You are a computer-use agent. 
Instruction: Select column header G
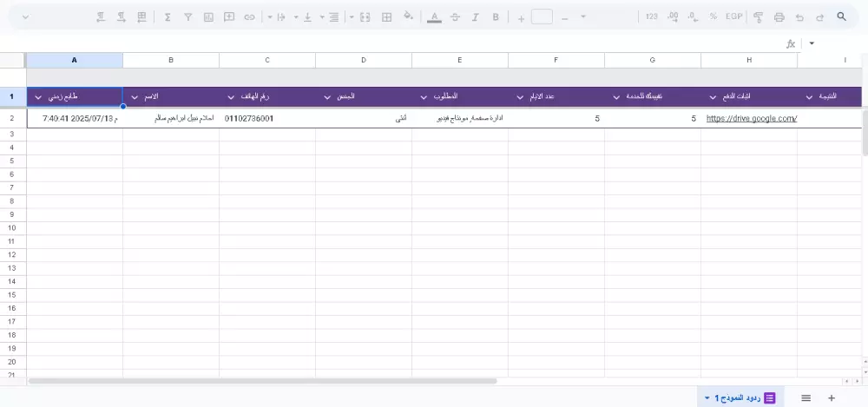[653, 60]
